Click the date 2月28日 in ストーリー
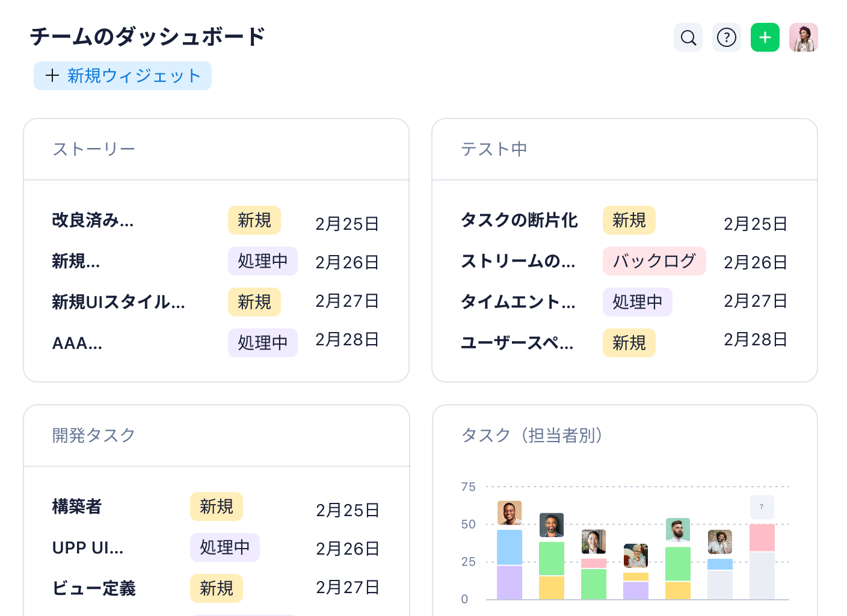This screenshot has width=847, height=616. click(347, 340)
